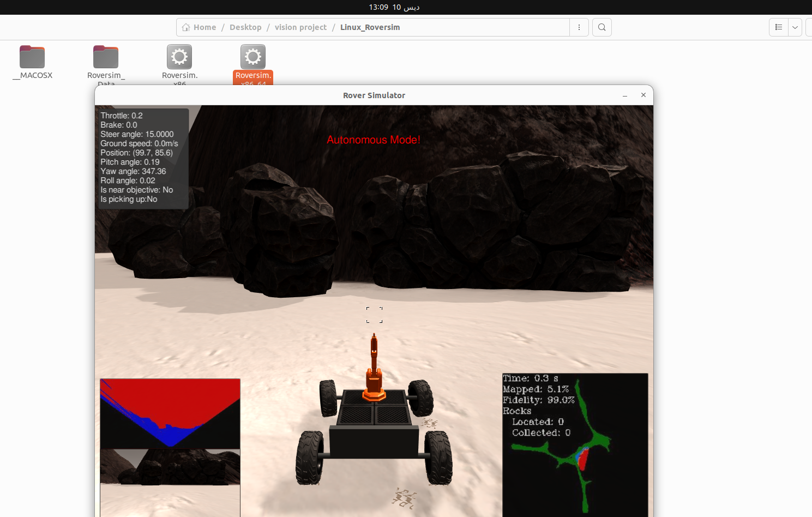Click the camera crosshair reticle
Screen dimensions: 812x517
(x=374, y=315)
